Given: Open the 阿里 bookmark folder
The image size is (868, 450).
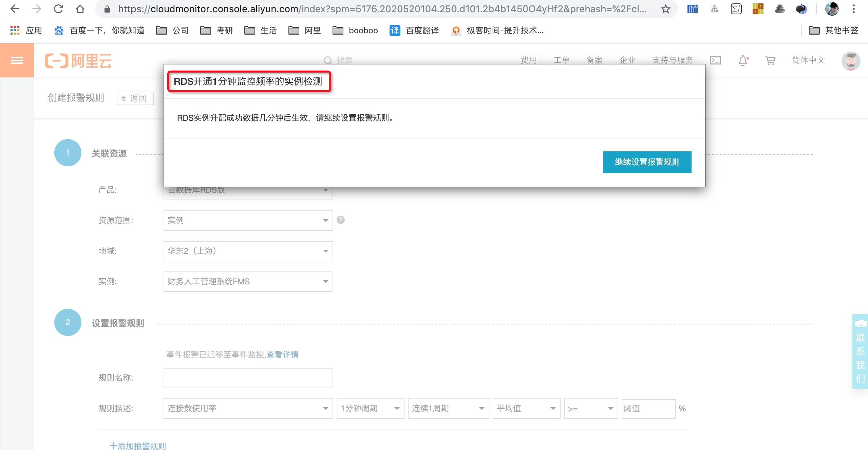Looking at the screenshot, I should click(304, 31).
